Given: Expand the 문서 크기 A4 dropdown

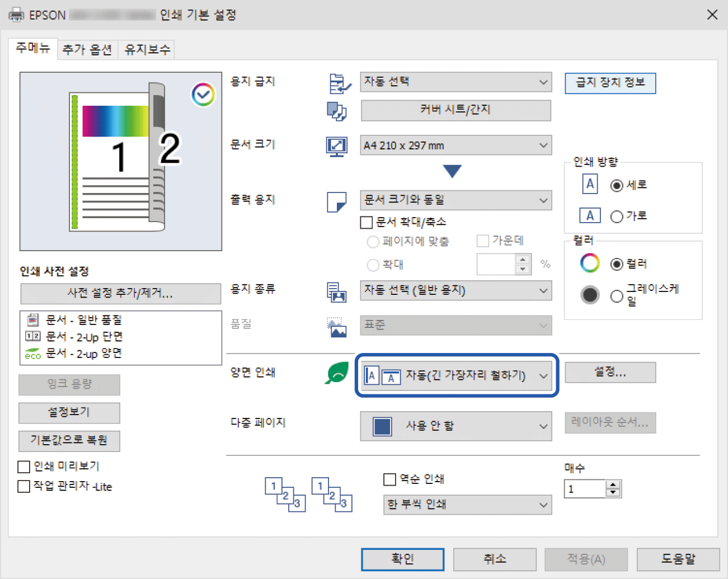Looking at the screenshot, I should coord(455,145).
